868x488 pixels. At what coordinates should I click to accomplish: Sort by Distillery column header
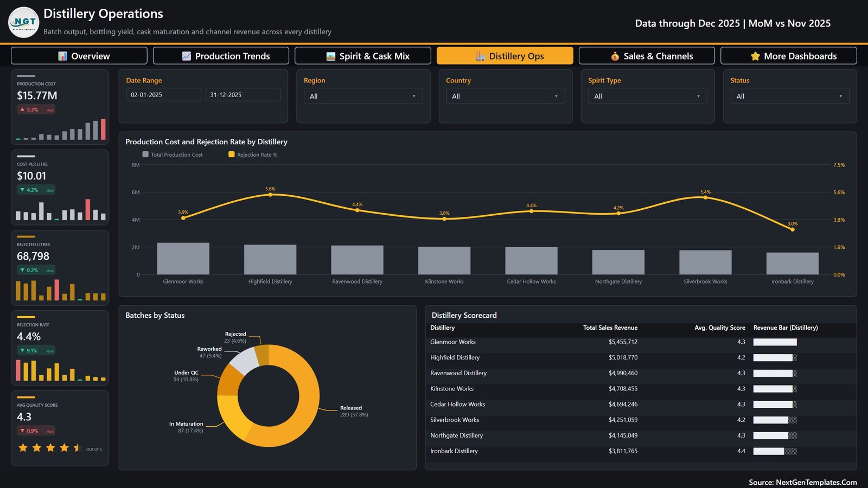click(443, 328)
